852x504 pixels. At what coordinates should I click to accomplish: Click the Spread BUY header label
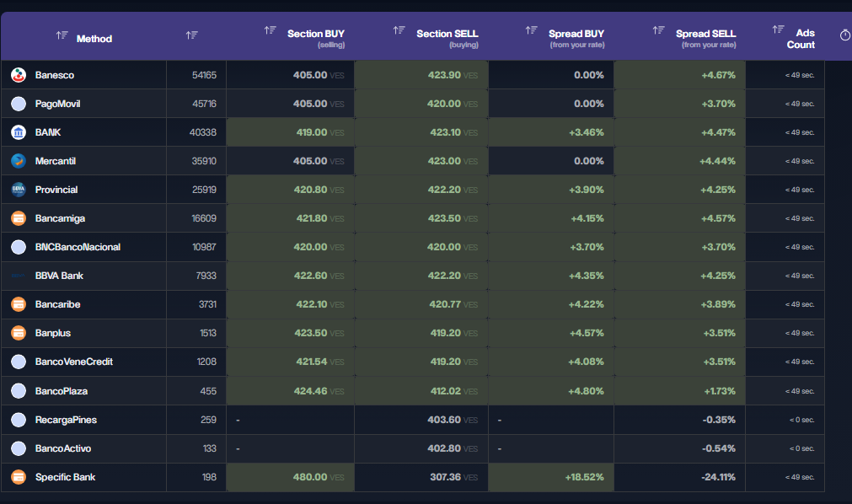[x=576, y=34]
